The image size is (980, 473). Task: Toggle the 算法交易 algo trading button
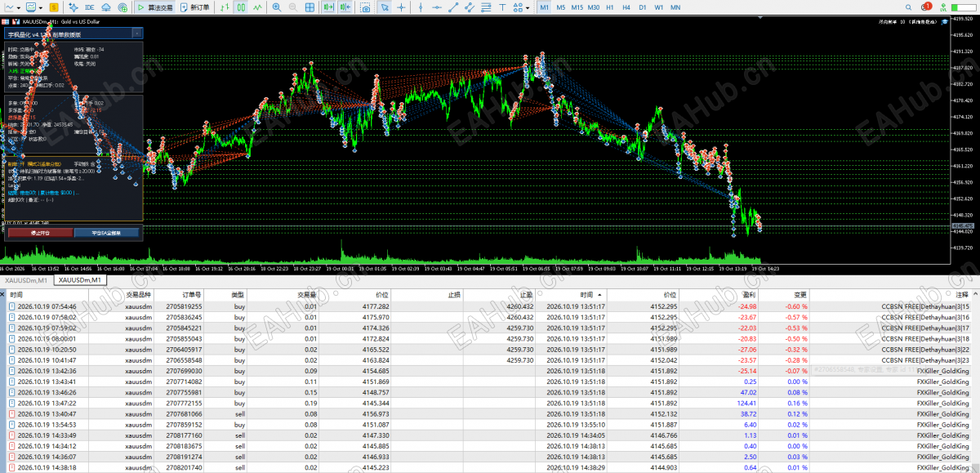(155, 7)
